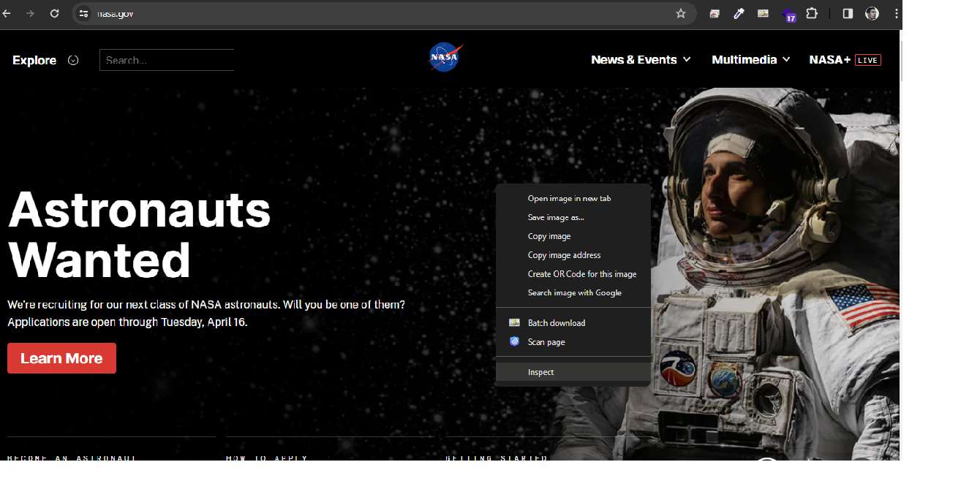Select Copy image address from context menu
980x500 pixels.
tap(564, 254)
